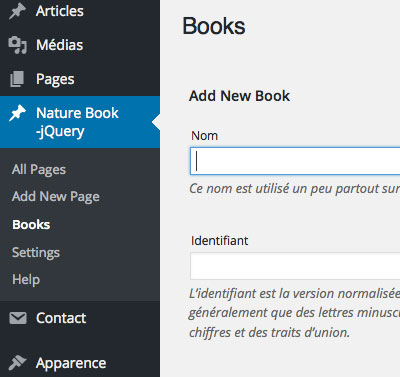The height and width of the screenshot is (377, 400).
Task: Focus the Nom text field
Action: tap(295, 161)
